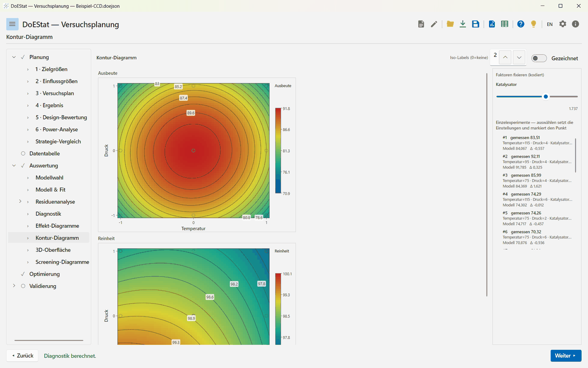
Task: Open 5 · Design-Bewertung in the tree
Action: pyautogui.click(x=61, y=117)
